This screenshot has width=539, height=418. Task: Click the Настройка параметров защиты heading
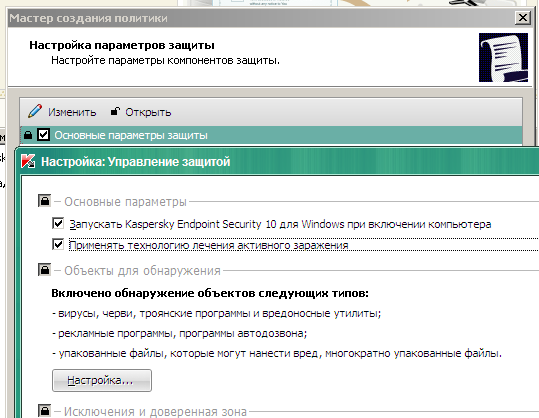point(122,45)
